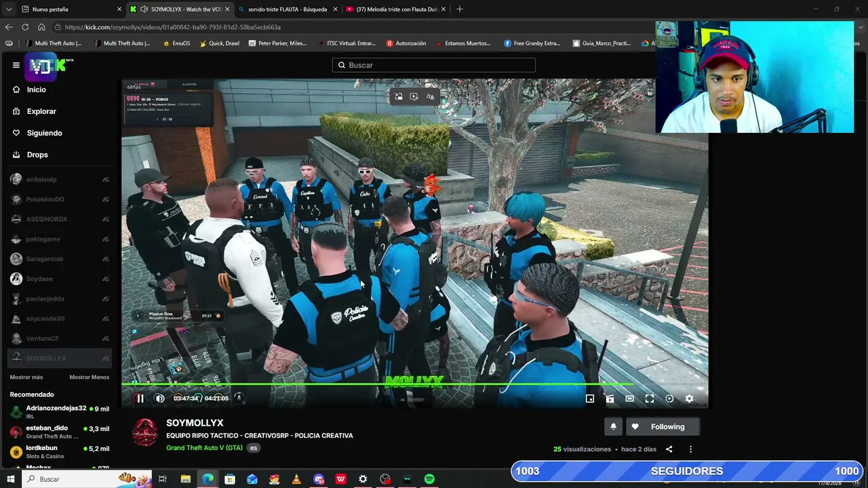Screen dimensions: 868x488
Task: Open Grand Theft Auto V (GTA) category link
Action: coord(204,448)
